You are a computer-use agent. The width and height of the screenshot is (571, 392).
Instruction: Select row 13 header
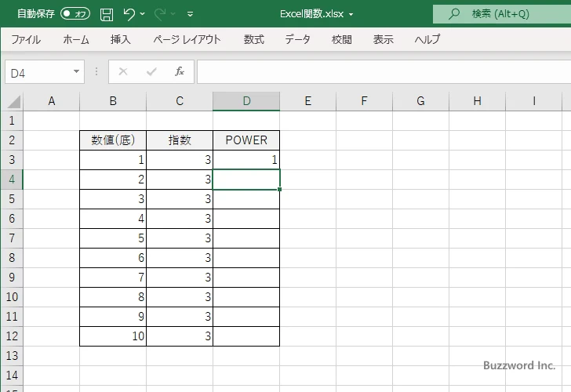pos(12,356)
